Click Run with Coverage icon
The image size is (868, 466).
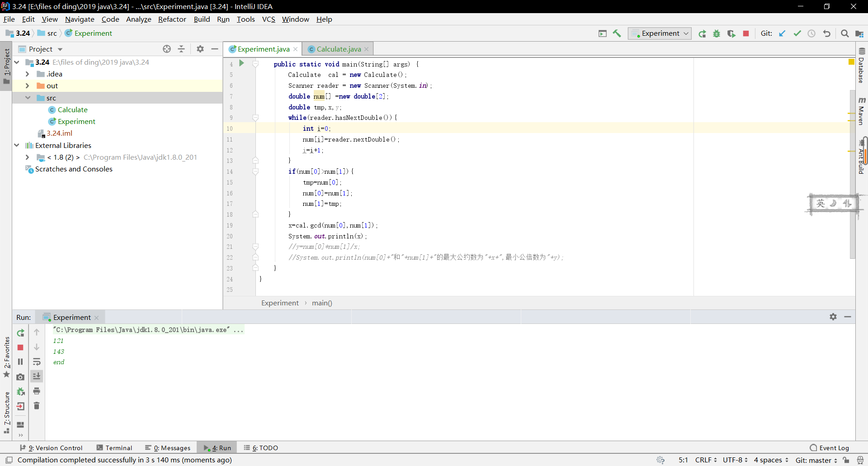point(731,33)
